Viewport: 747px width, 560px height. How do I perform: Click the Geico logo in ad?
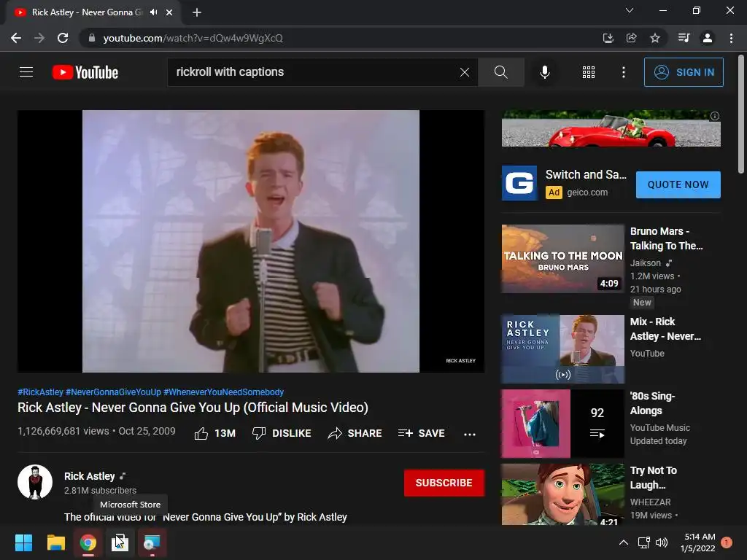tap(519, 183)
